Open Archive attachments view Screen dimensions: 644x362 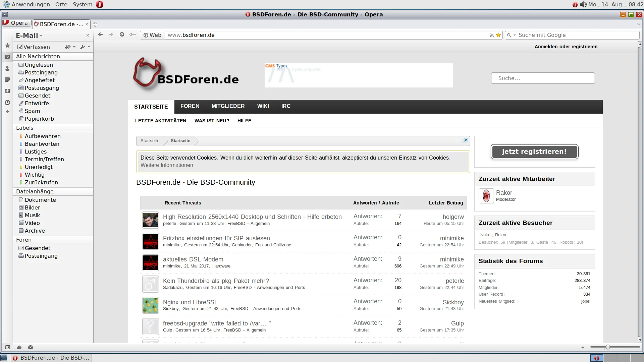[x=35, y=231]
